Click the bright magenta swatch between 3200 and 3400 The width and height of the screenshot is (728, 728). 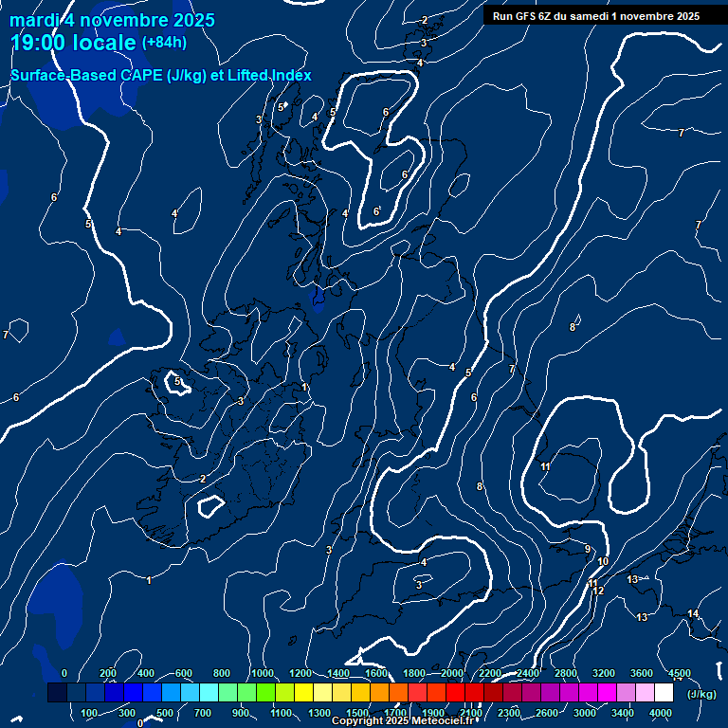pos(607,692)
